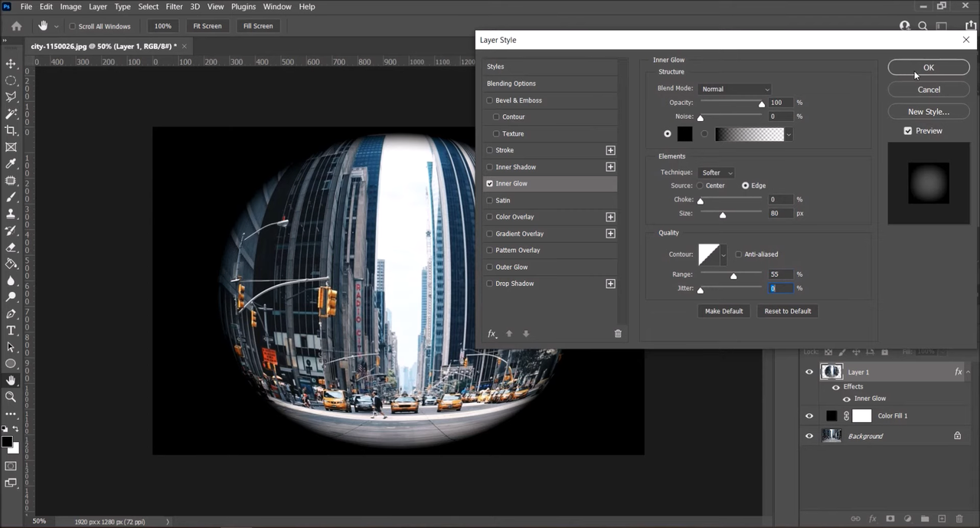This screenshot has height=528, width=980.
Task: Click the Fit Screen button
Action: click(x=207, y=26)
